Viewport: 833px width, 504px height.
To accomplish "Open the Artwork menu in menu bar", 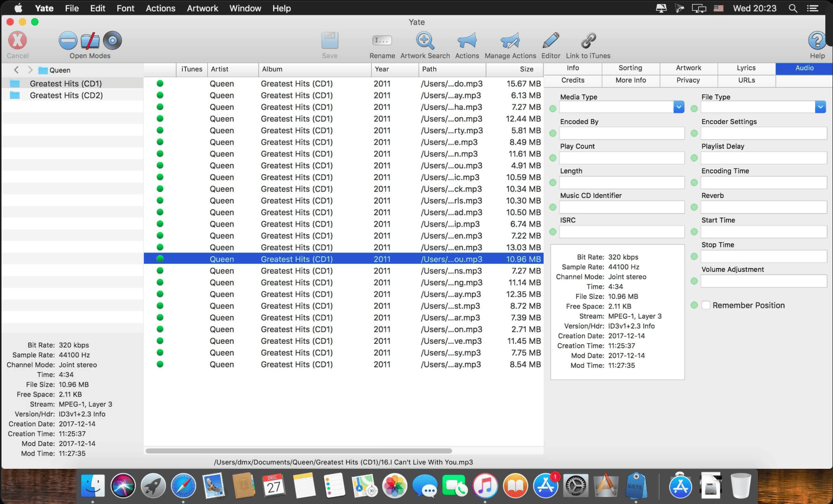I will (203, 8).
